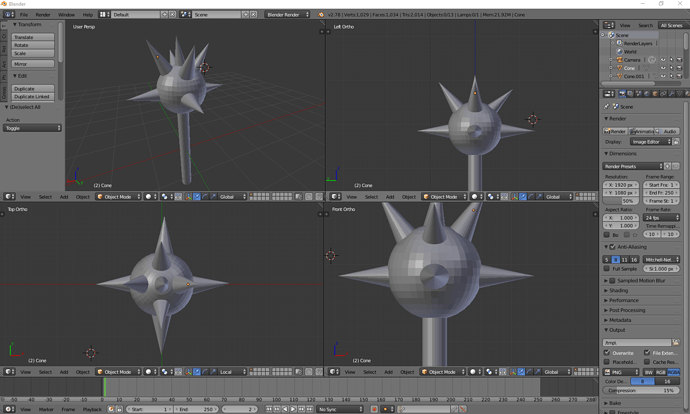Open the Render Layers properties tab icon
The height and width of the screenshot is (414, 690).
click(630, 94)
